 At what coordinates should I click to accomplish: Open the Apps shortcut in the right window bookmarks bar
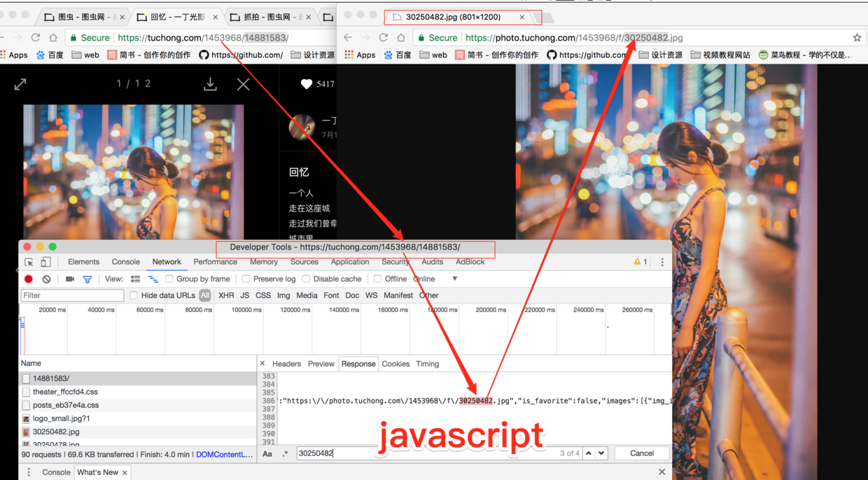tap(360, 55)
